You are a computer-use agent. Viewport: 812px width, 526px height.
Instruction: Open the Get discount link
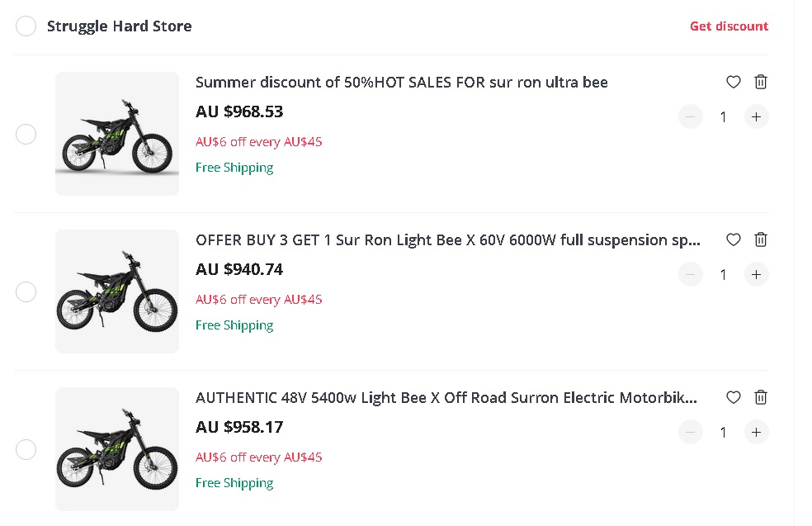[729, 26]
